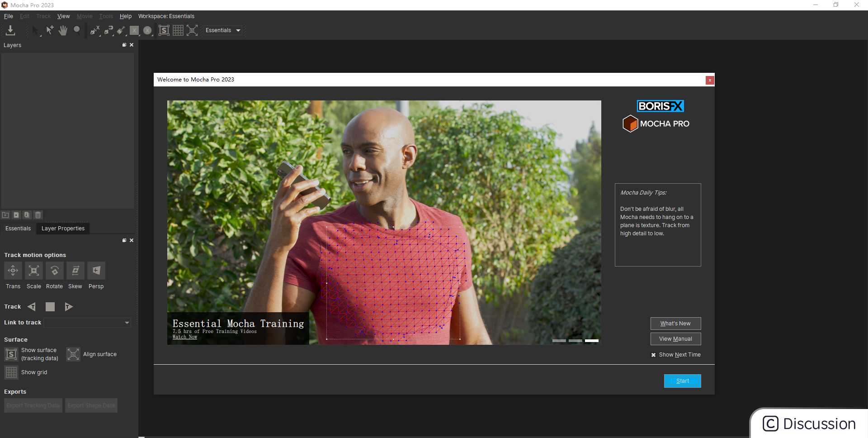Toggle Translation track motion option
Viewport: 868px width, 438px height.
[x=13, y=271]
